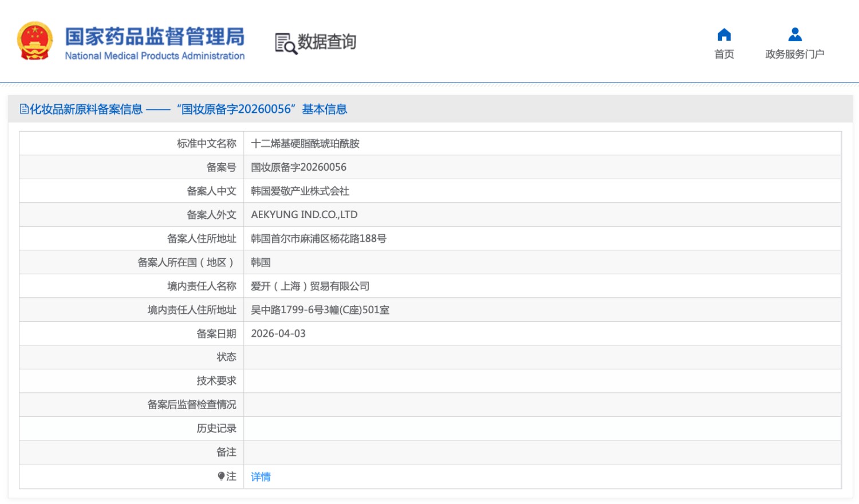The width and height of the screenshot is (859, 504).
Task: Click the 国家药品监督管理局 title text
Action: 155,36
